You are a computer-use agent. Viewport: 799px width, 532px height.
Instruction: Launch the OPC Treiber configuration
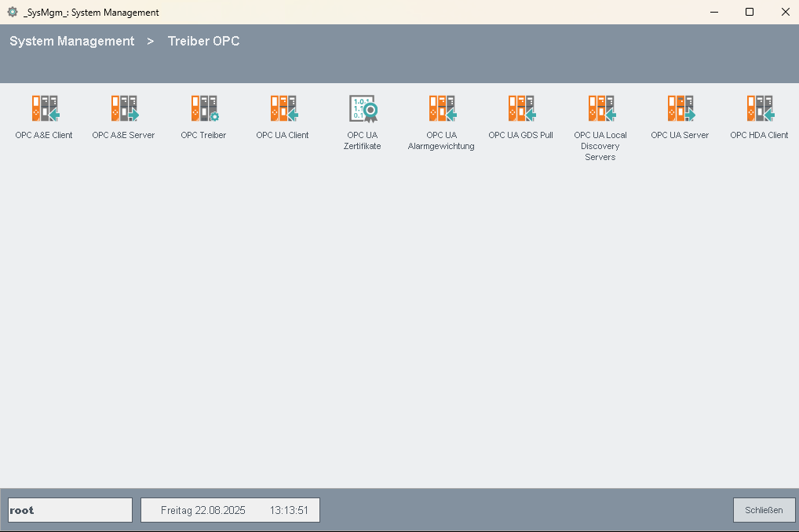(203, 109)
